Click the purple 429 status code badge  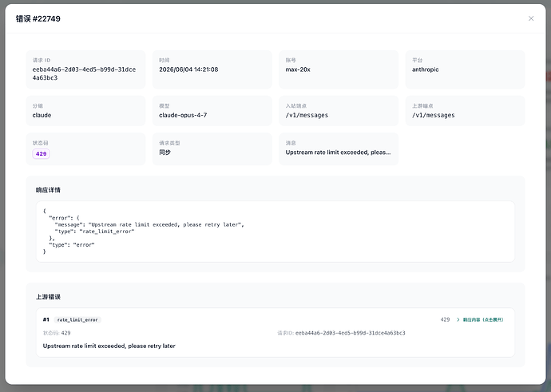pyautogui.click(x=41, y=154)
